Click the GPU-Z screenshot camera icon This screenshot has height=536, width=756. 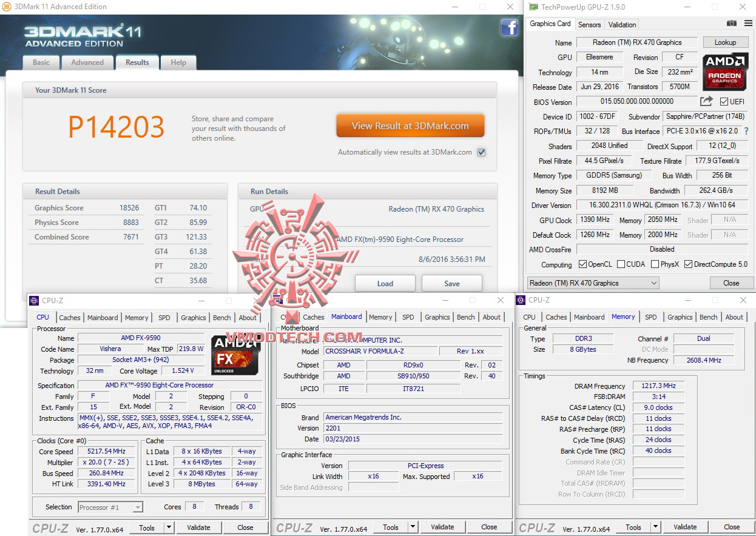731,22
